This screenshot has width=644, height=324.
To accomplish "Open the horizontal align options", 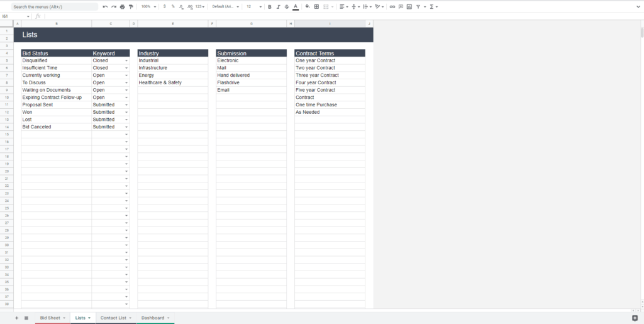I will (x=344, y=7).
